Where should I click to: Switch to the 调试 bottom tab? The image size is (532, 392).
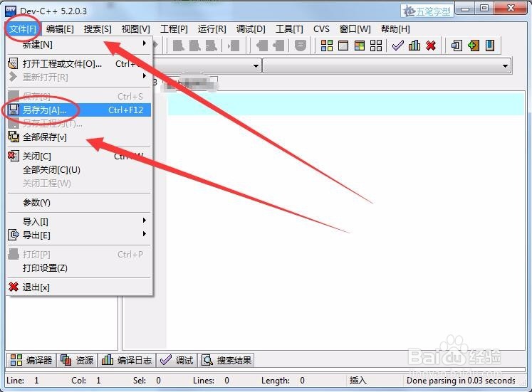177,360
